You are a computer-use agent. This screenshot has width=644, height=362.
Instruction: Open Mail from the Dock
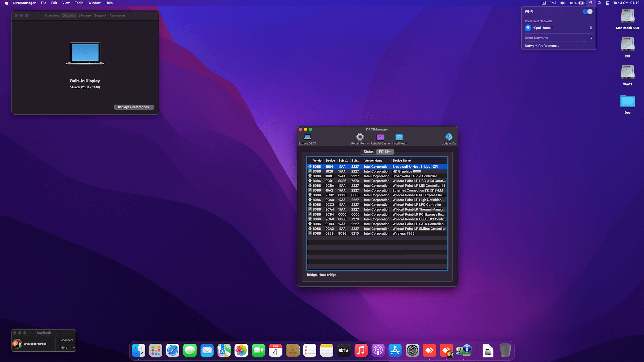pos(207,350)
